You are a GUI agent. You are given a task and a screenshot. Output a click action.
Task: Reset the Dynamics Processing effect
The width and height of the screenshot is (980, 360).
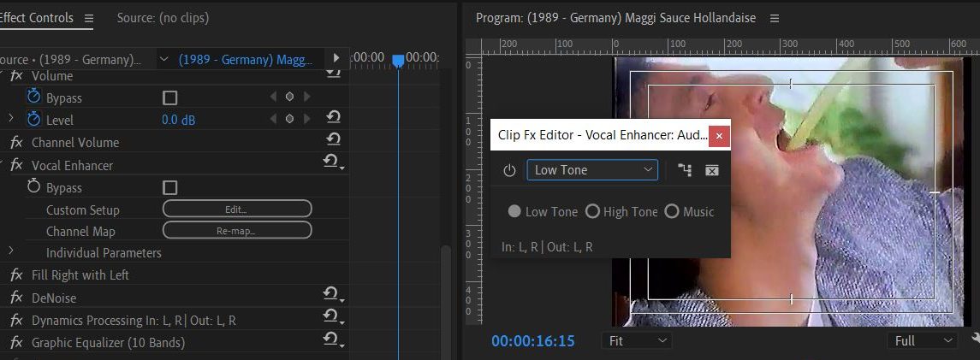[332, 317]
